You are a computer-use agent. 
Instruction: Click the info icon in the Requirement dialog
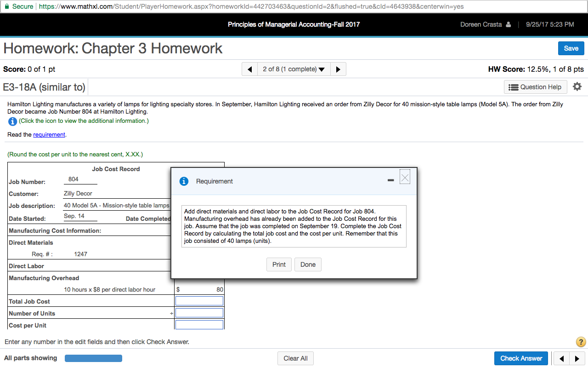(184, 181)
